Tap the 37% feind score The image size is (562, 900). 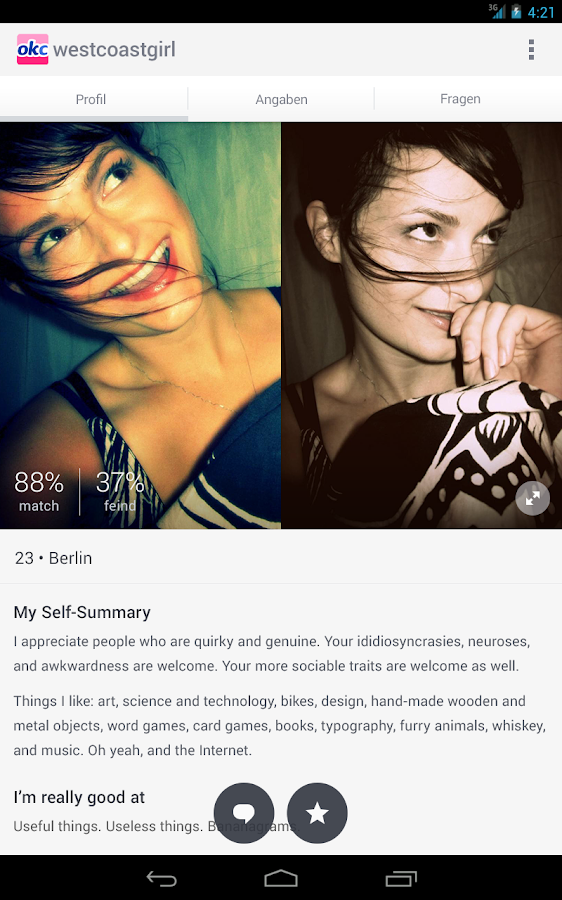[x=119, y=491]
